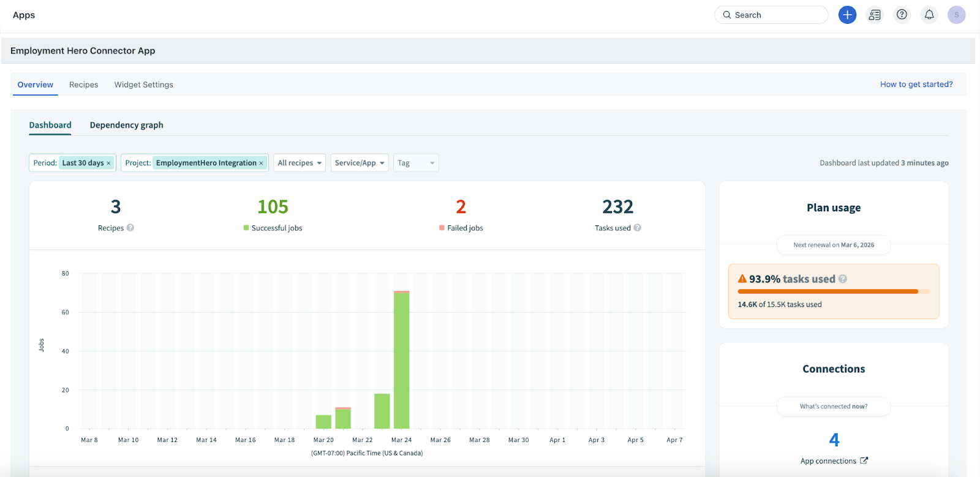
Task: Remove the EmploymentHero Integration project filter
Action: pos(261,163)
